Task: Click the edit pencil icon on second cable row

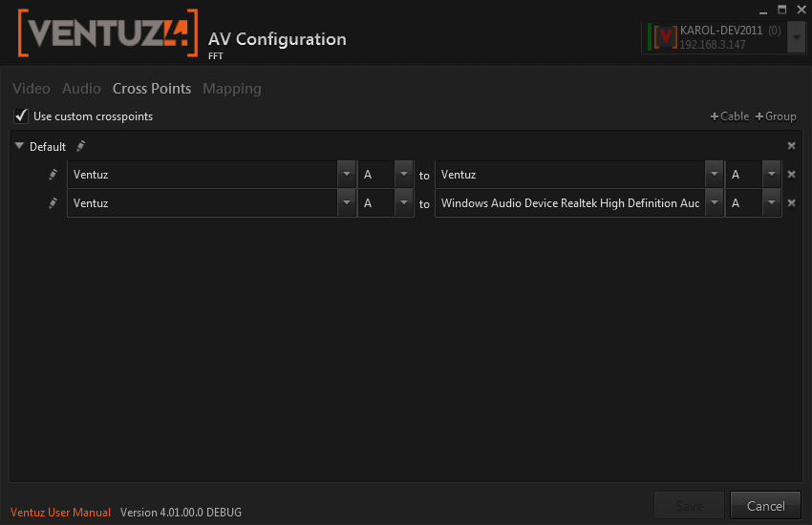Action: pos(53,203)
